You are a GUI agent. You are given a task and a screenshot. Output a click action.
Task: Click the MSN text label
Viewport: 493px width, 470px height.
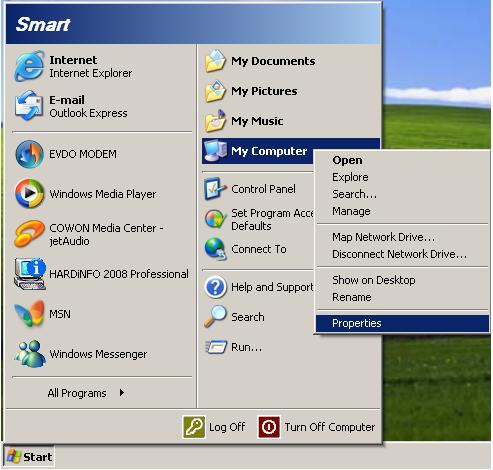[60, 314]
